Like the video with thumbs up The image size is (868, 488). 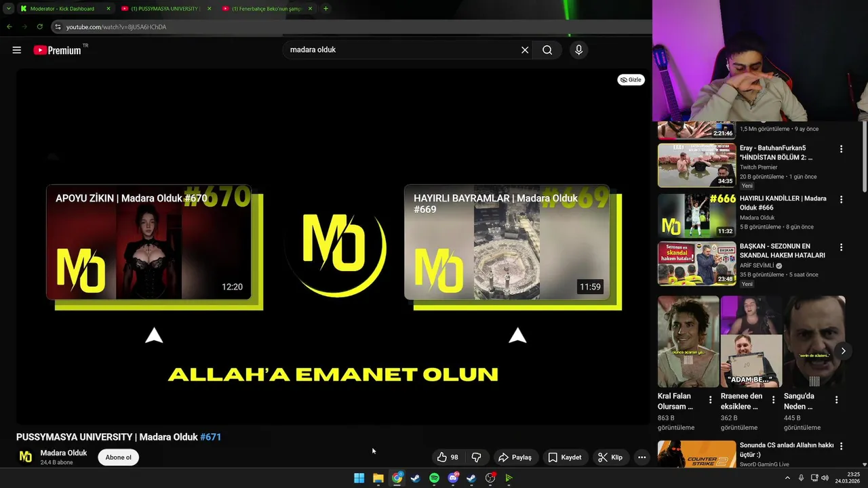click(x=448, y=457)
